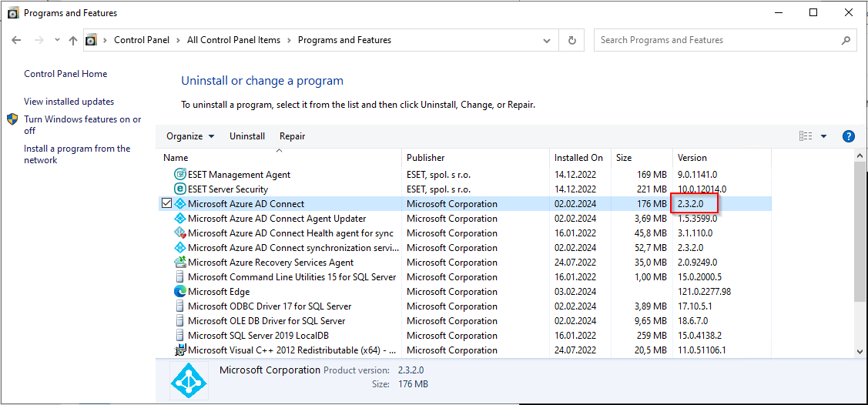This screenshot has width=868, height=405.
Task: Click Azure Recovery Services Agent icon
Action: (180, 263)
